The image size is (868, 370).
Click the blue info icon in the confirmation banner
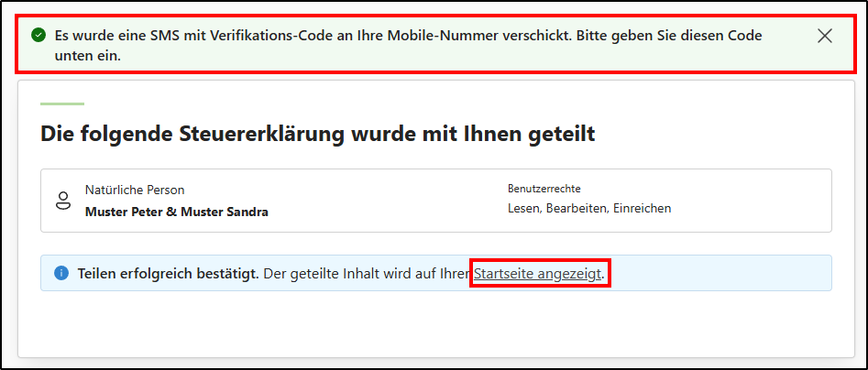tap(61, 273)
